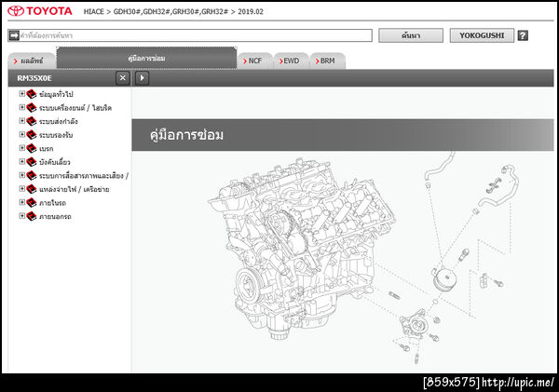Click book icon for ข้อมูลทั่วไป
This screenshot has height=392, width=559.
point(32,94)
